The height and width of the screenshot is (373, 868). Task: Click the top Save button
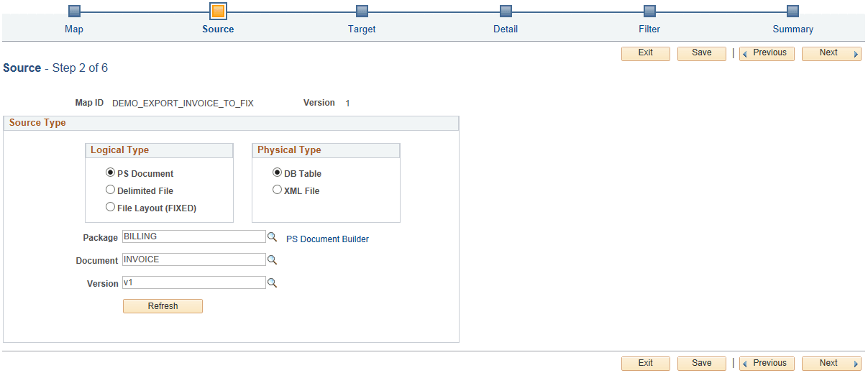(x=702, y=53)
